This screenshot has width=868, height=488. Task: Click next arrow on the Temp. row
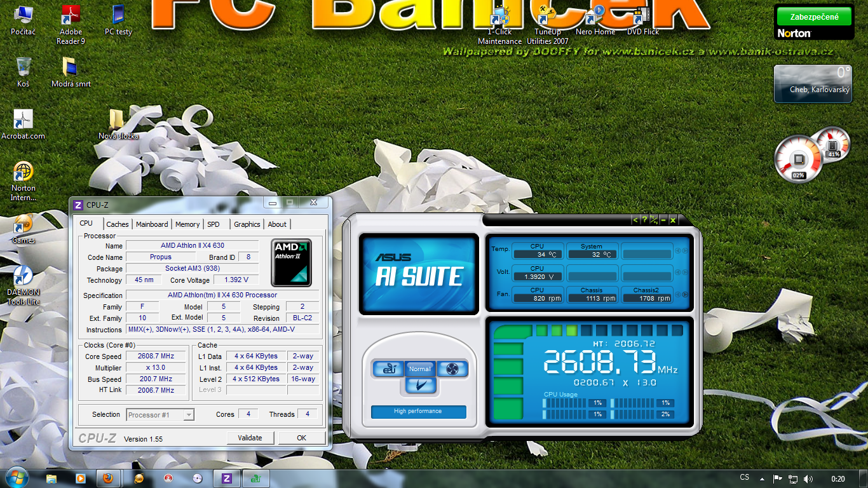(x=684, y=250)
